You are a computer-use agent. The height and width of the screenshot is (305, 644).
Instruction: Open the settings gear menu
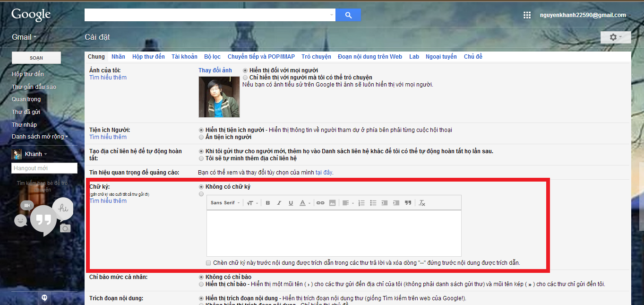click(616, 37)
